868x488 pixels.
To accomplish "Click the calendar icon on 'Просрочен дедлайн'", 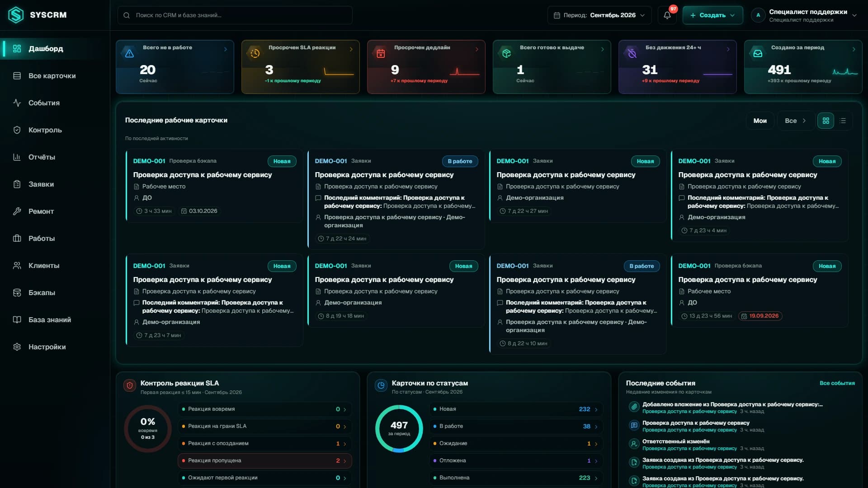I will [x=381, y=53].
